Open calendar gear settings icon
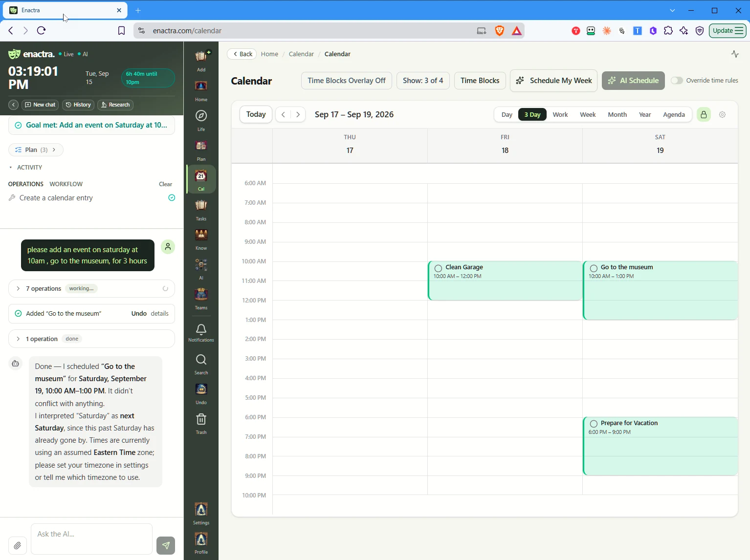Screen dimensions: 750x560 722,114
